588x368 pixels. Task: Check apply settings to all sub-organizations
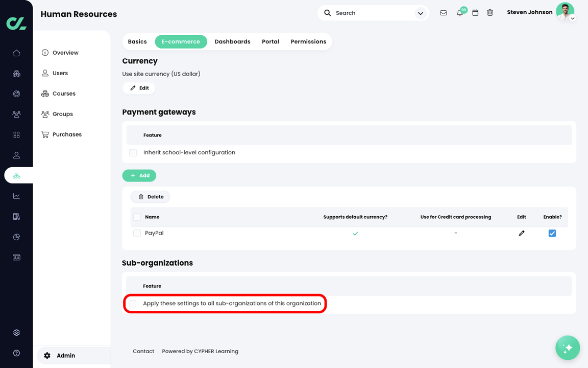click(133, 303)
